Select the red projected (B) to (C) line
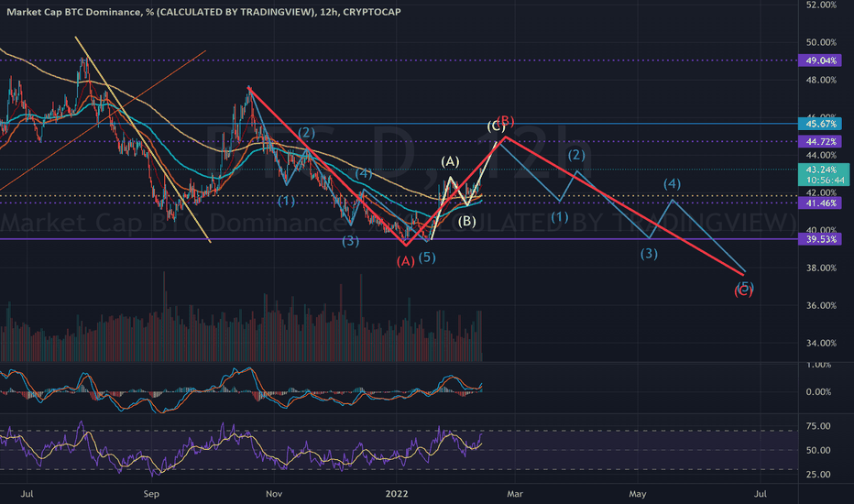The image size is (854, 504). 625,206
